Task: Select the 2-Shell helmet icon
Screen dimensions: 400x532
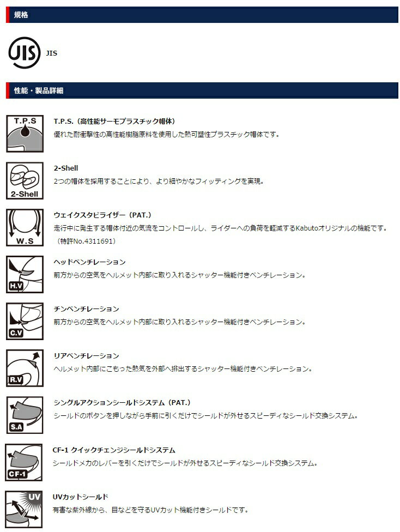Action: click(x=25, y=180)
